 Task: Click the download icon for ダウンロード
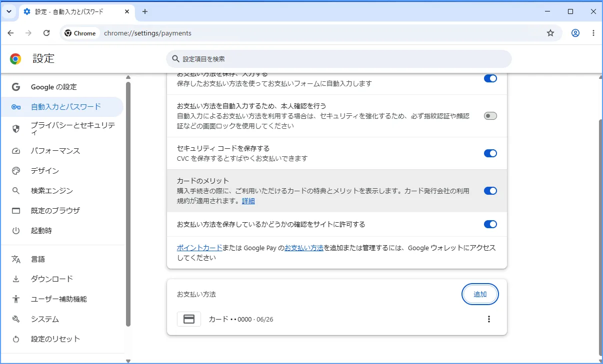click(x=16, y=279)
